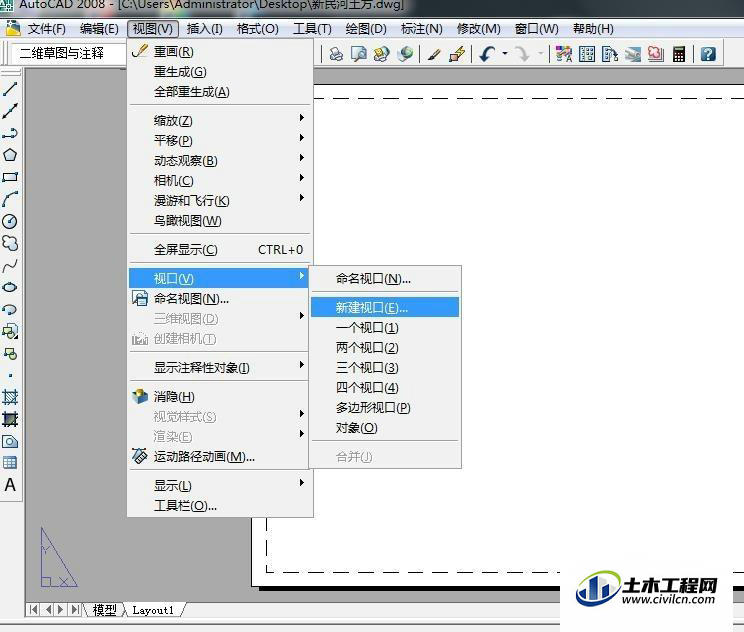Select the Gradient tool
The image size is (744, 632).
point(10,419)
